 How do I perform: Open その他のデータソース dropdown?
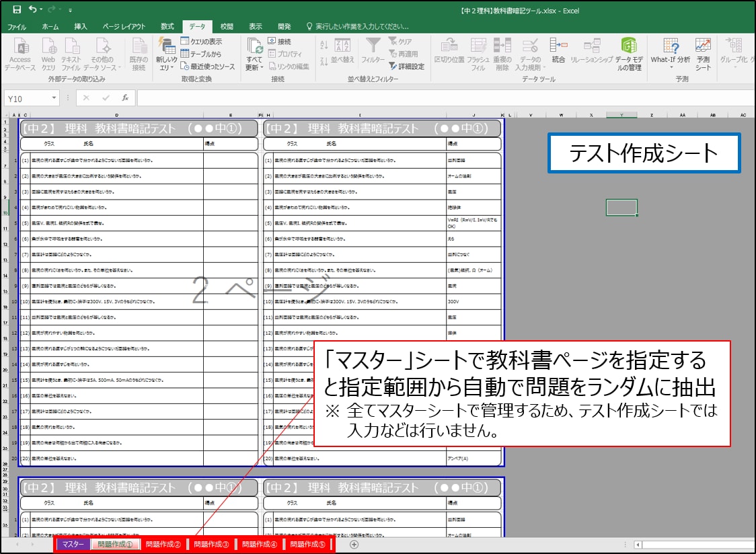(102, 54)
